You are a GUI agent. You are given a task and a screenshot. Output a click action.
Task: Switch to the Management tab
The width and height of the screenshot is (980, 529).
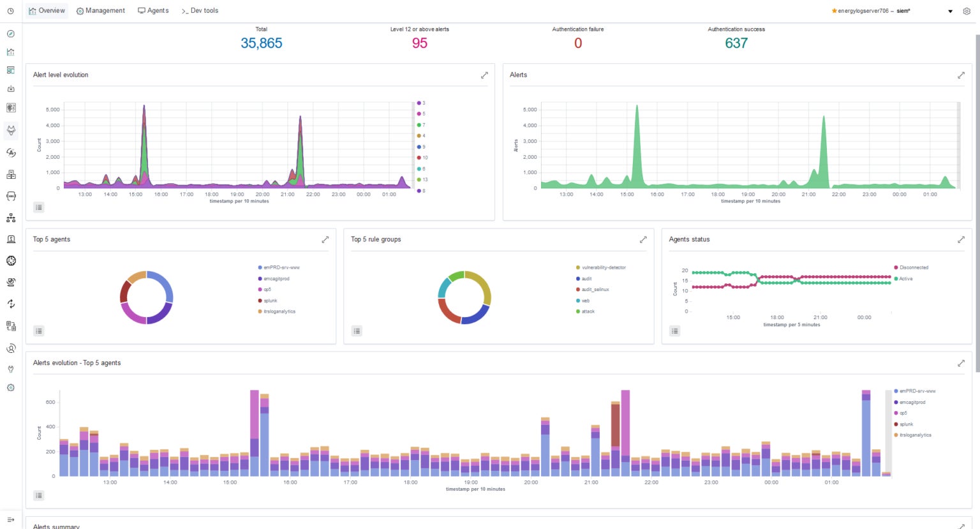click(x=101, y=11)
